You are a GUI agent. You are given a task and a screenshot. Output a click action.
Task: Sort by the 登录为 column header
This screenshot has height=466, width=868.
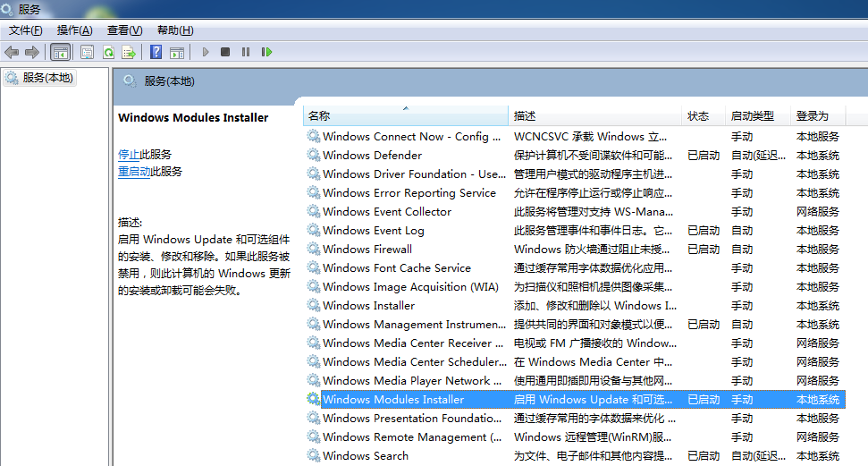tap(818, 115)
